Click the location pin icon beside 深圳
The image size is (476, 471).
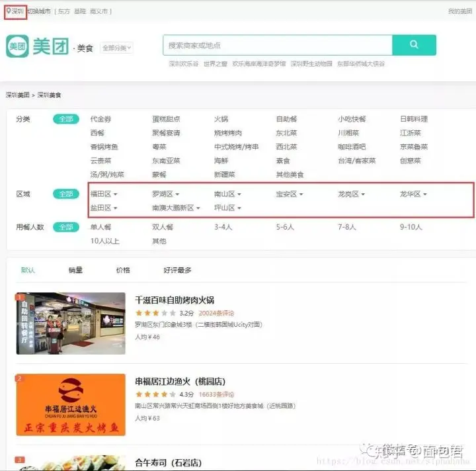click(9, 11)
